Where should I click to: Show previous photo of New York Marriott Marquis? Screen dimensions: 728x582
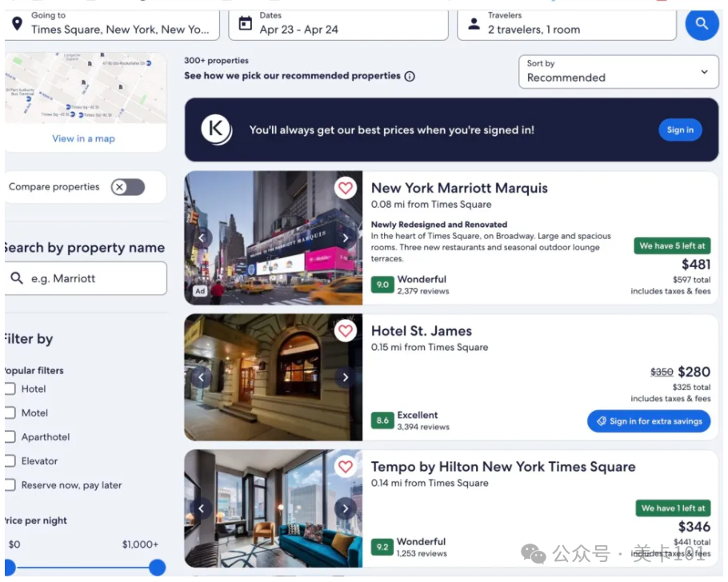201,238
